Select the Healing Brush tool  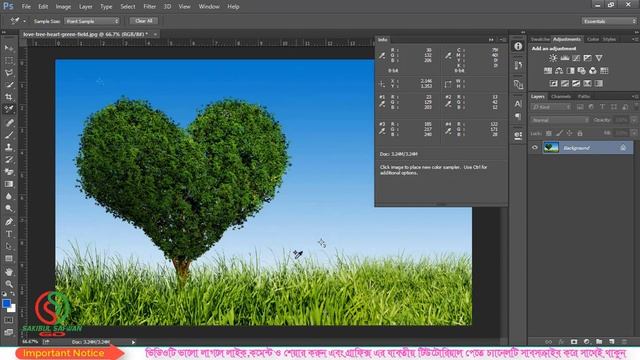pos(9,123)
